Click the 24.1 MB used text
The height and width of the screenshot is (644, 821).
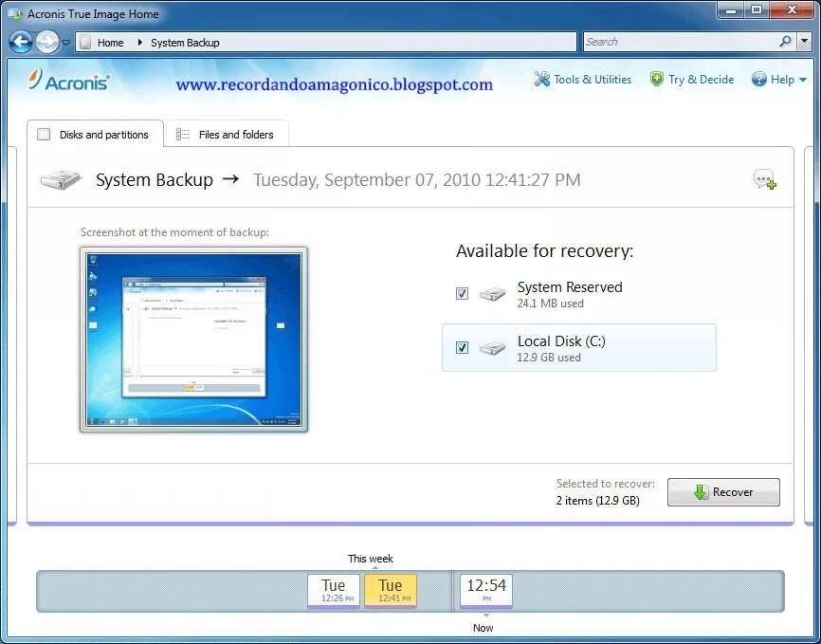coord(550,304)
